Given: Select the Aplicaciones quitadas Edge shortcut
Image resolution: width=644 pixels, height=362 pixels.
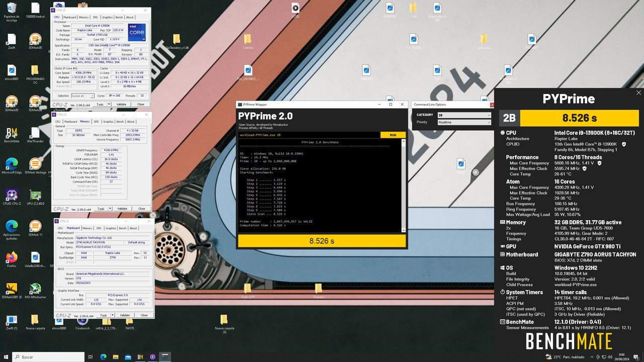Looking at the screenshot, I should (x=12, y=230).
